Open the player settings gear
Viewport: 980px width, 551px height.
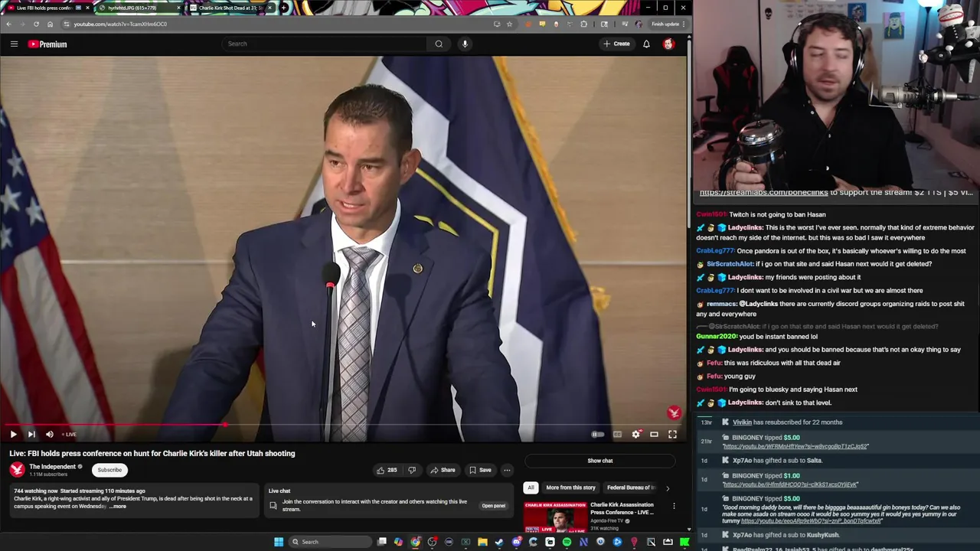pyautogui.click(x=635, y=434)
